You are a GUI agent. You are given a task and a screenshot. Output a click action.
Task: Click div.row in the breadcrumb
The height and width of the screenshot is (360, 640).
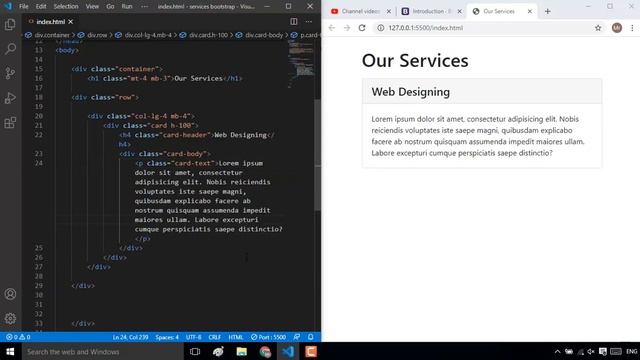click(97, 35)
